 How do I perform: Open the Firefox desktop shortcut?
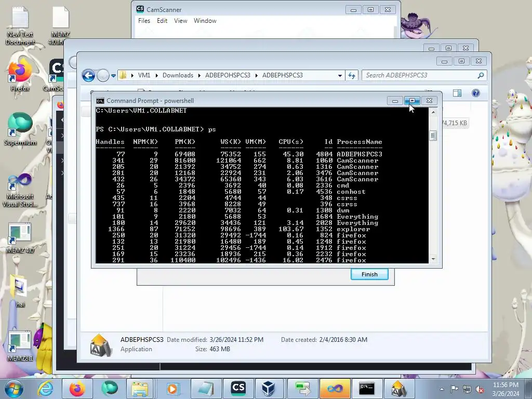[x=20, y=75]
